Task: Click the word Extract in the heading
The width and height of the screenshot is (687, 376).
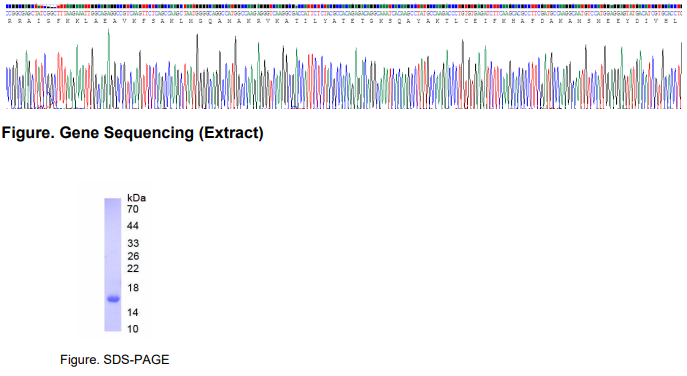Action: click(231, 133)
